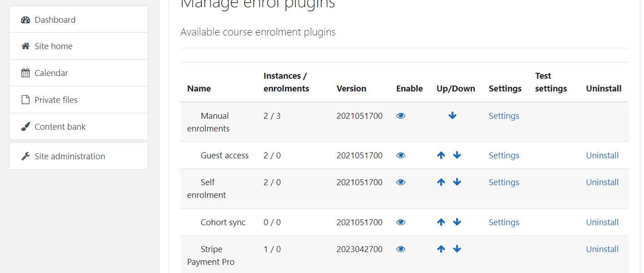Open Dashboard from the sidebar
Screen dimensions: 644x273
tap(55, 20)
